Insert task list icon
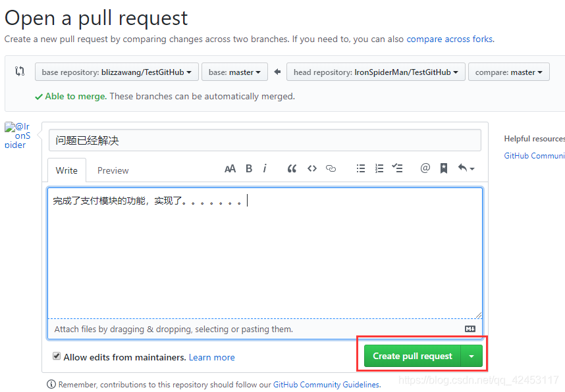Screen dimensions: 565x392 click(398, 168)
